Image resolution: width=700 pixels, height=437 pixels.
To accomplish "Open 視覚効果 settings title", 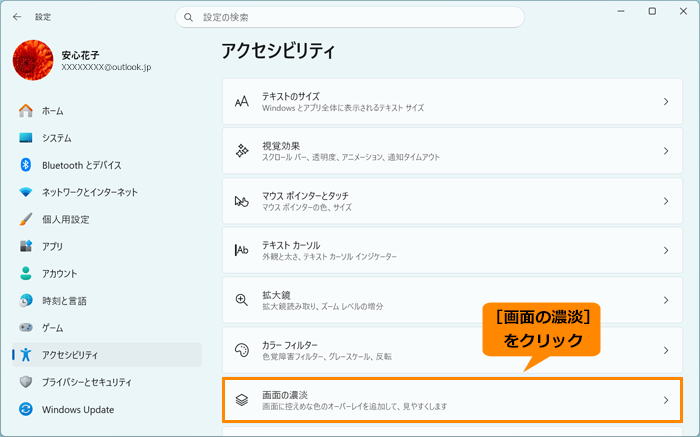I will pos(281,146).
